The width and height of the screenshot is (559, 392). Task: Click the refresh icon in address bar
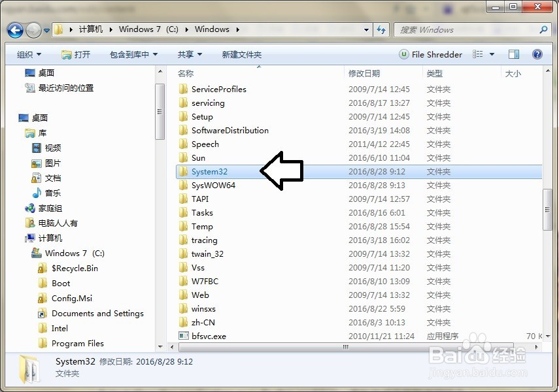pyautogui.click(x=381, y=29)
